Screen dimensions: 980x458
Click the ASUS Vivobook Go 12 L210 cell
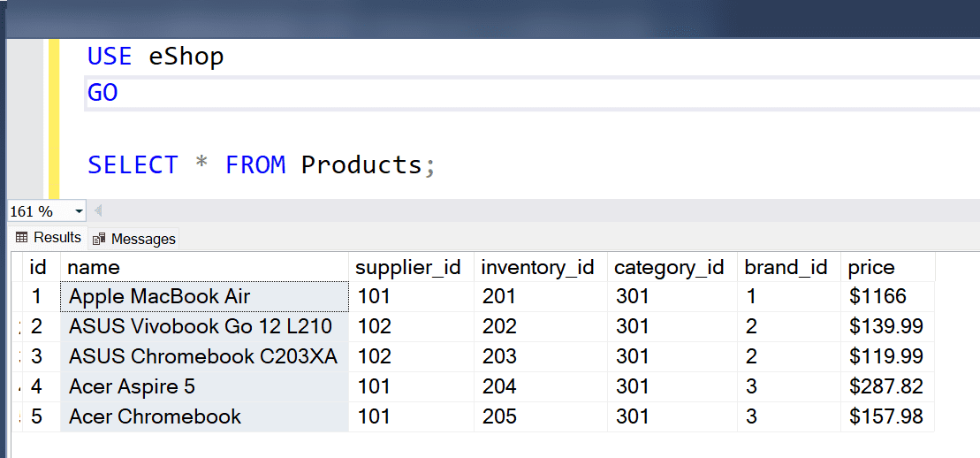tap(204, 326)
